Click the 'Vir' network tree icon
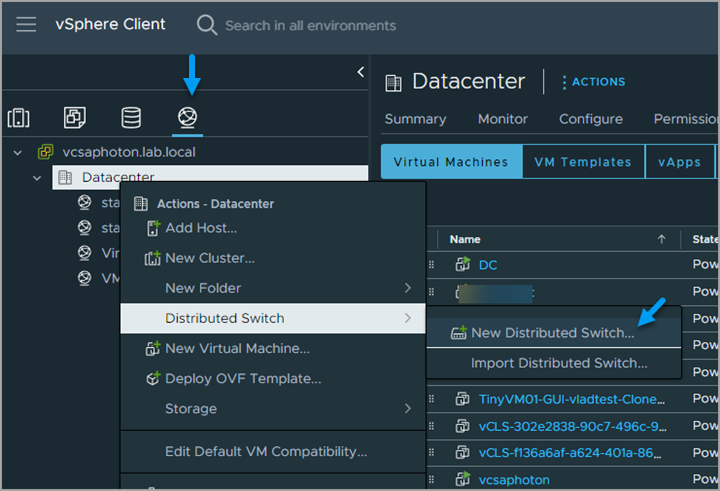 point(84,253)
